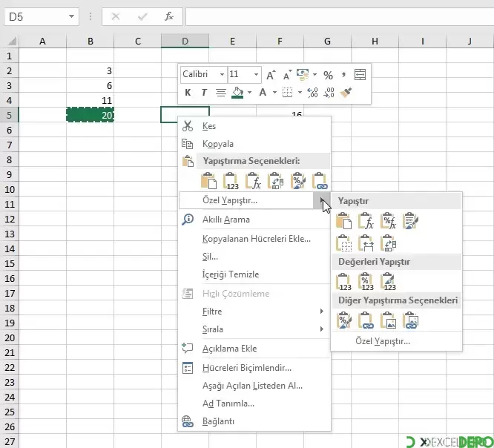The image size is (494, 448).
Task: Apply font color with the A button
Action: (263, 93)
